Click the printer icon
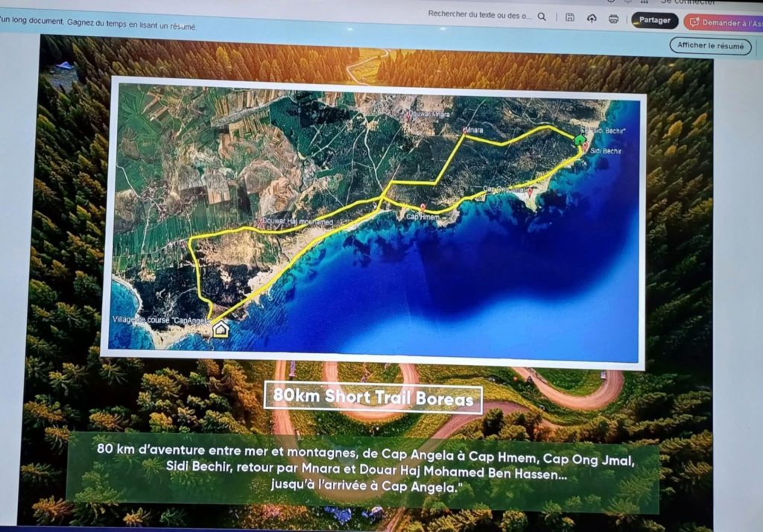 click(613, 19)
